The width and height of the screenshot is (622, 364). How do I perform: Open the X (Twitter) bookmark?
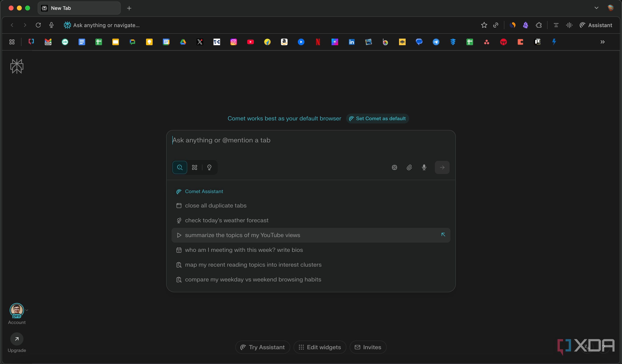(x=200, y=42)
